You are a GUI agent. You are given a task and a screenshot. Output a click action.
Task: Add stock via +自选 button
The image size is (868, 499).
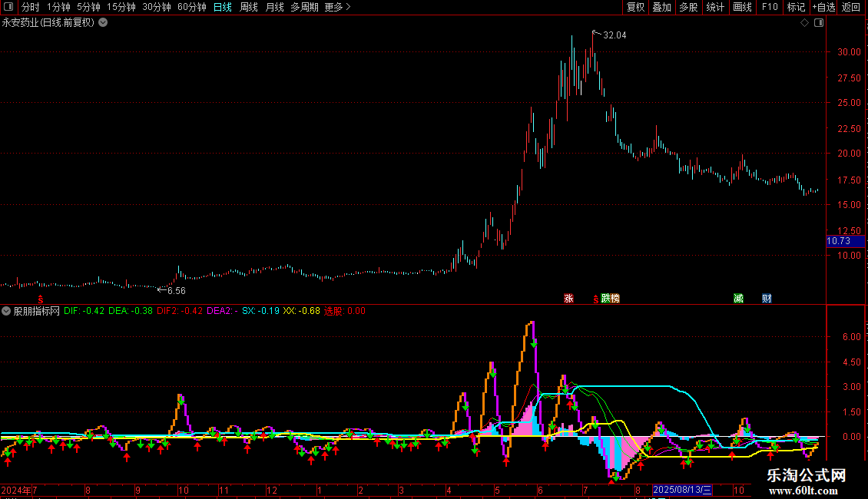tap(823, 7)
